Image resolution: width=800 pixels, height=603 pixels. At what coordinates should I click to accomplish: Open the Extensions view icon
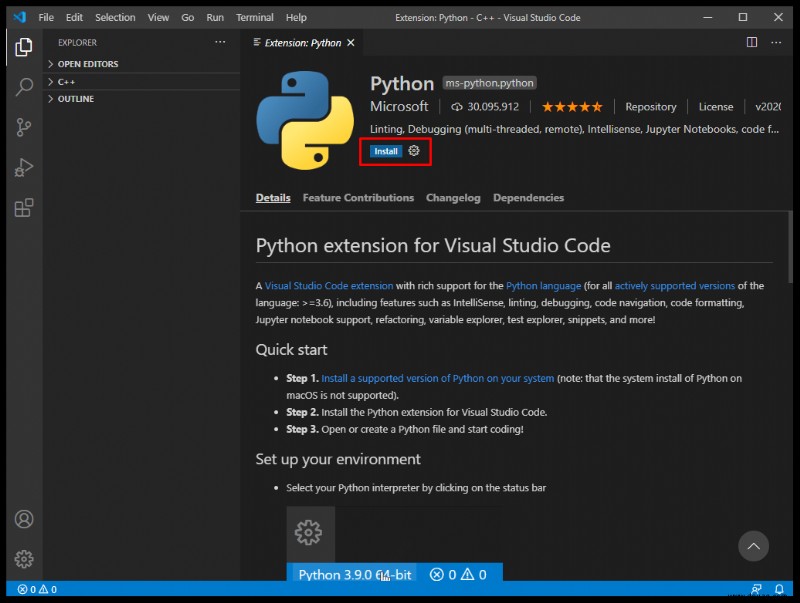tap(23, 208)
